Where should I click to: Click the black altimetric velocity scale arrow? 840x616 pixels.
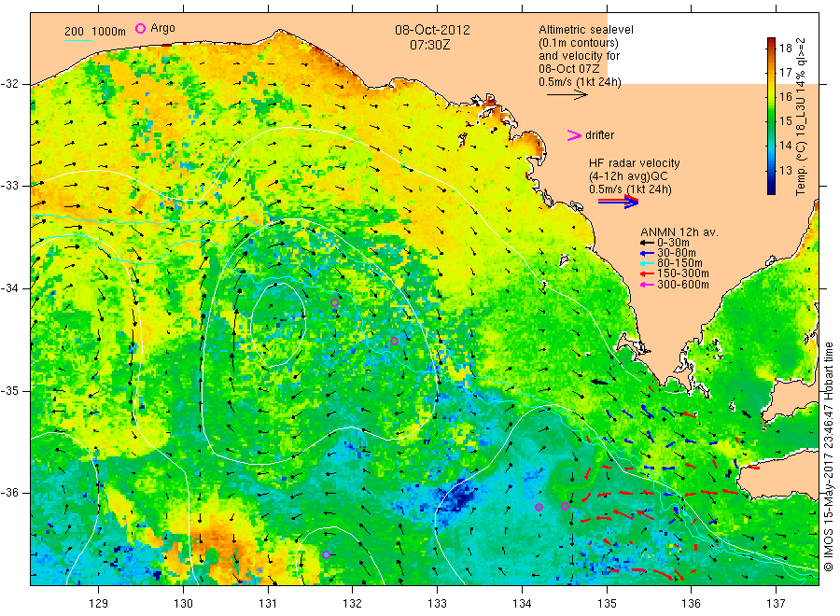pyautogui.click(x=567, y=95)
